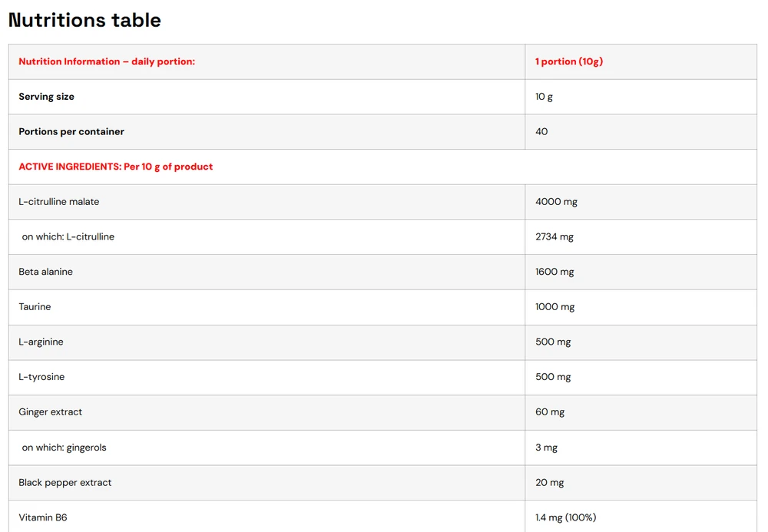768x532 pixels.
Task: Select the L-tyrosine ingredient label
Action: (x=41, y=377)
